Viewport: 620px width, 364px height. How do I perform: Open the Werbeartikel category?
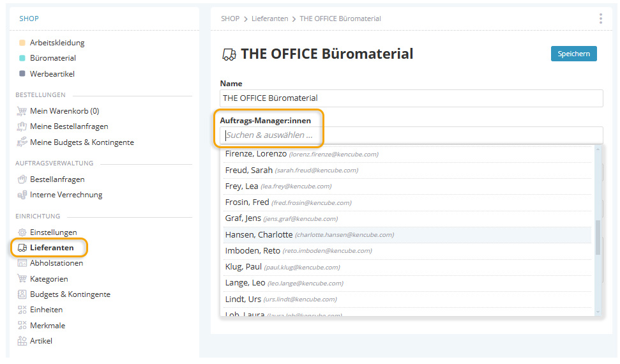pos(52,74)
